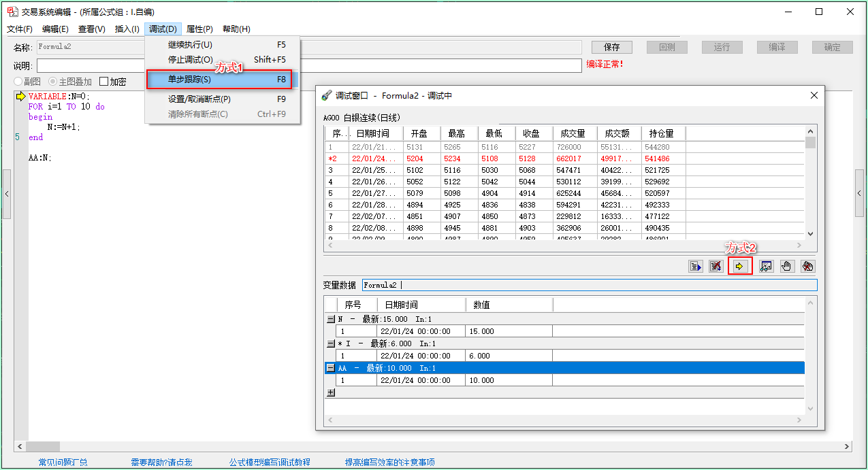Click the 日期时间 column header in K-line table
868x470 pixels.
(376, 133)
